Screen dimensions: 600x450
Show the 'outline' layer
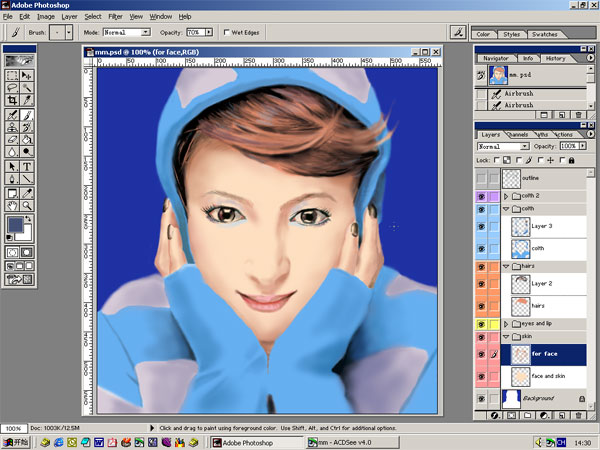point(481,178)
